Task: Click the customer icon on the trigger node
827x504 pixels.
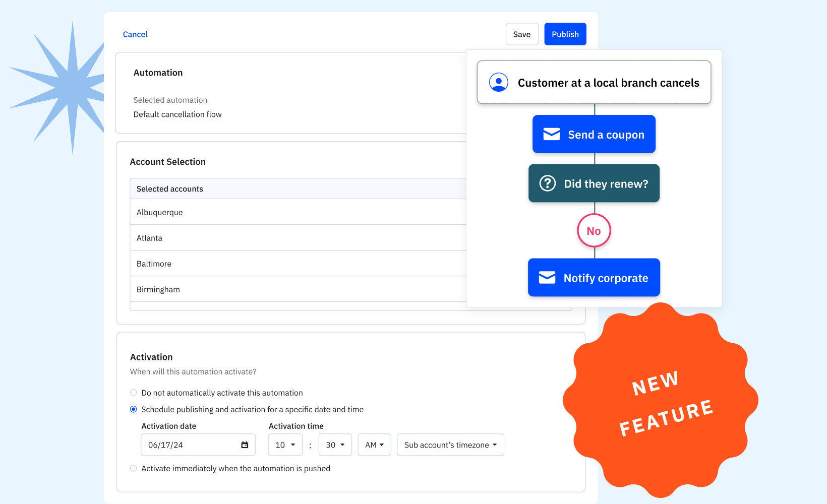Action: click(x=498, y=82)
